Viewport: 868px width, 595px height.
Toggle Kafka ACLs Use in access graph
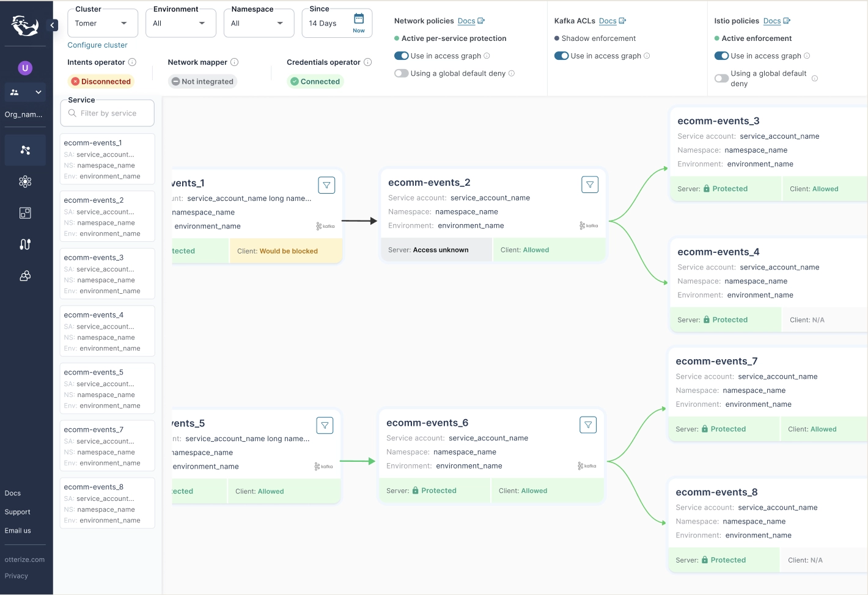point(562,56)
